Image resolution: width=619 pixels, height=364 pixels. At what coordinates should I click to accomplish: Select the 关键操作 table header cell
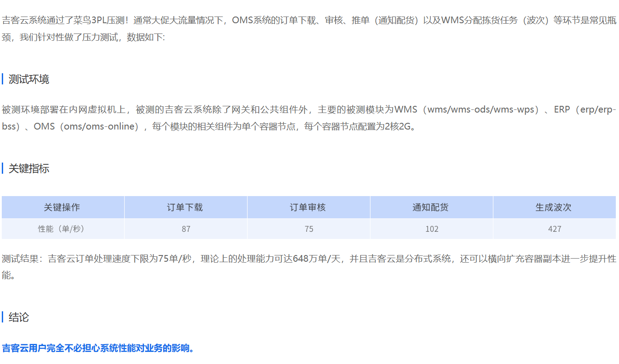63,207
